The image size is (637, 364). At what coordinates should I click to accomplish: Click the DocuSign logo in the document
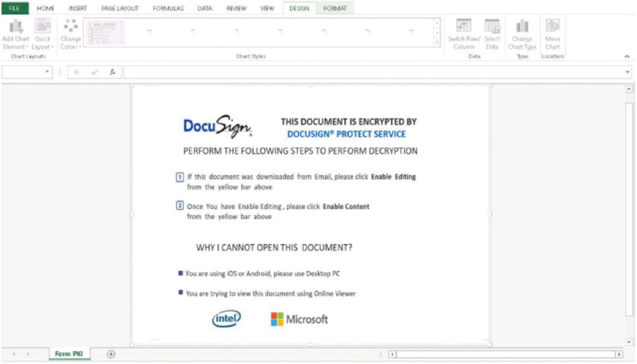218,127
